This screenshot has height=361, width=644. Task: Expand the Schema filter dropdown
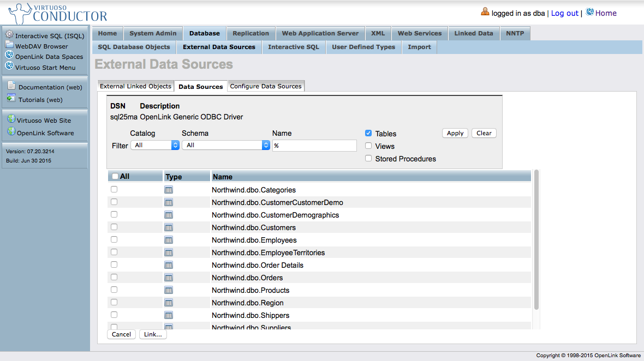point(226,145)
